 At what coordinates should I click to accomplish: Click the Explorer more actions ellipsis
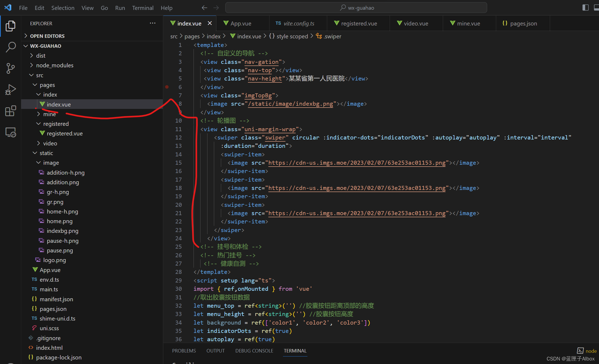[x=153, y=23]
